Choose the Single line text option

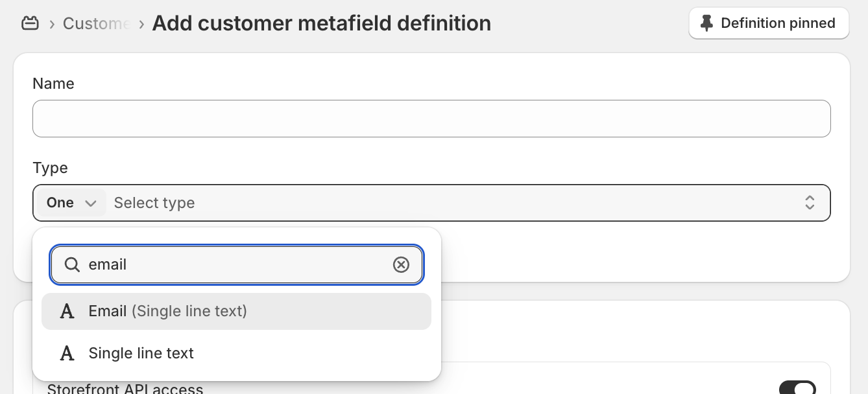(236, 353)
